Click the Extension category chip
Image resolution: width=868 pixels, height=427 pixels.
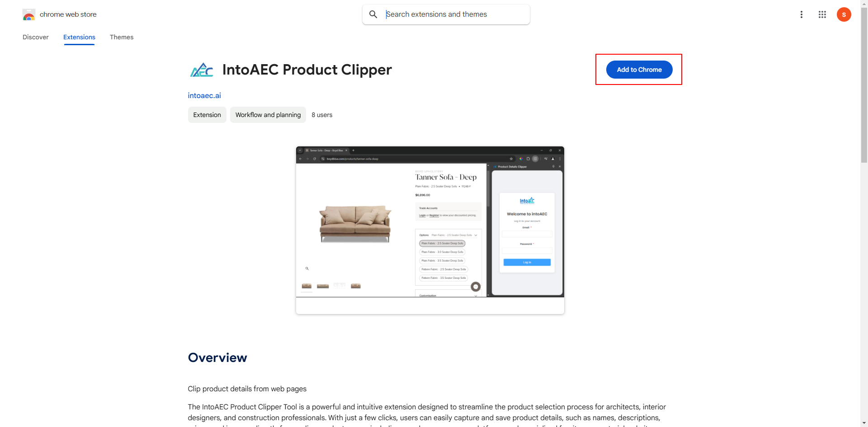pos(207,115)
